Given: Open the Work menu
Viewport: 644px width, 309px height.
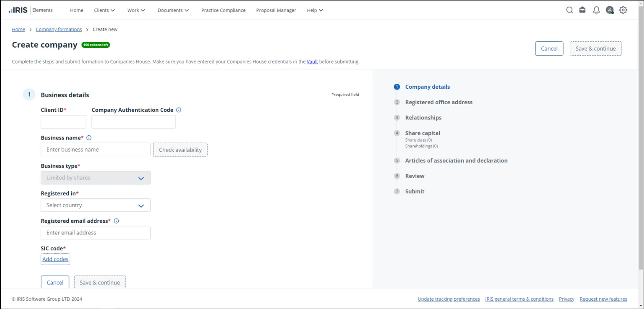Looking at the screenshot, I should 136,10.
